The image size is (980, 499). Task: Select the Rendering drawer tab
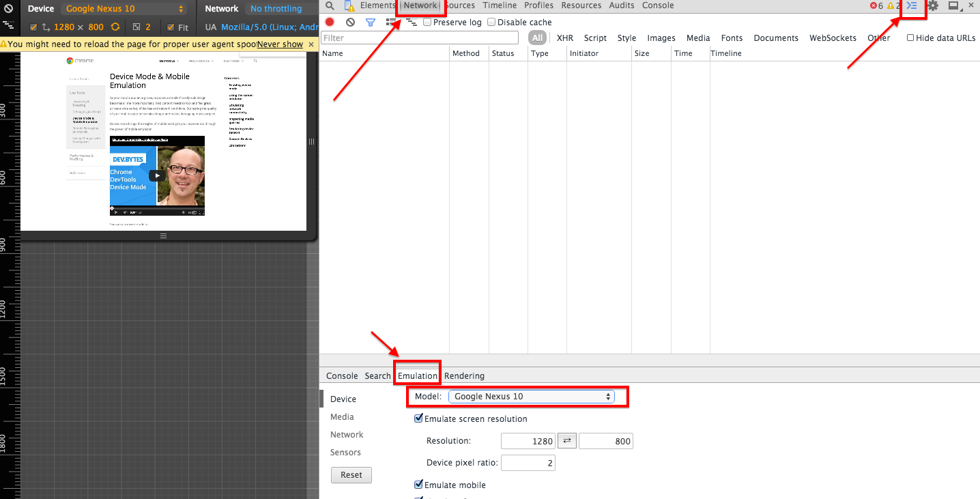464,376
